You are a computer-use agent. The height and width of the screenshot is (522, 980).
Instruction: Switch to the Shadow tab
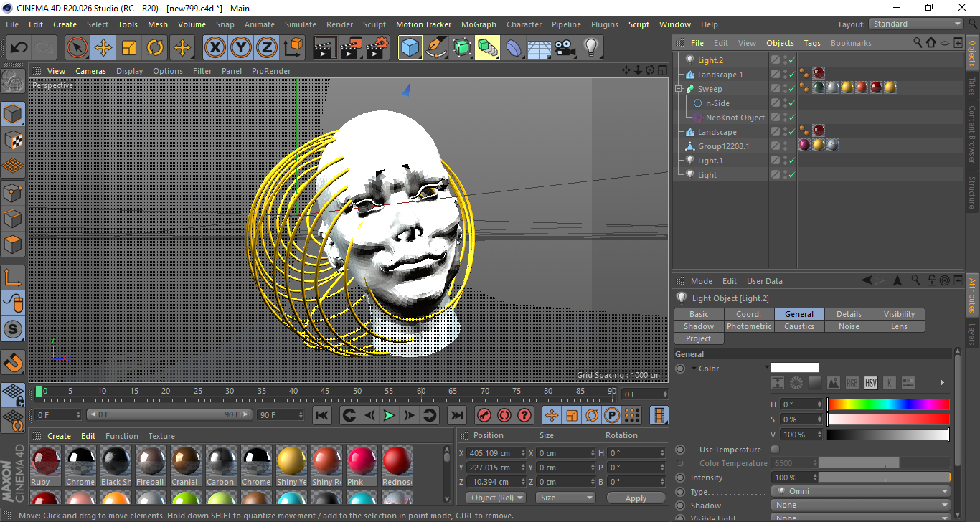[x=699, y=326]
